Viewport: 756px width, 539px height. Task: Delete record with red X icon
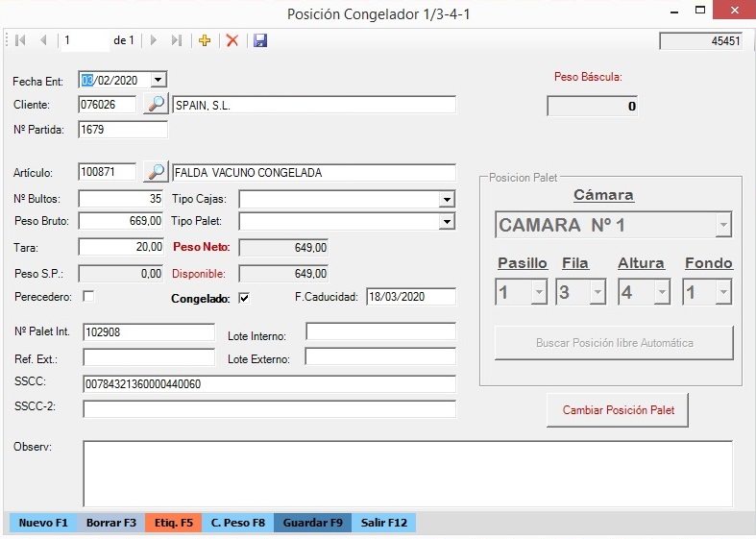232,40
